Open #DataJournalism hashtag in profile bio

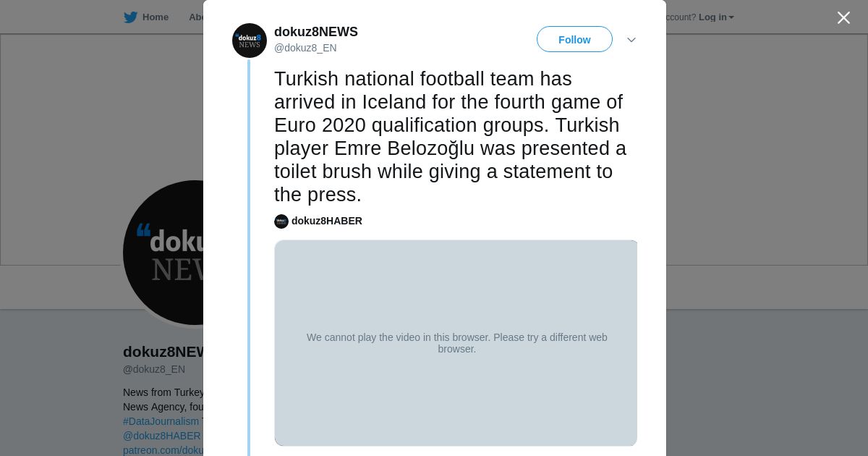pyautogui.click(x=161, y=421)
